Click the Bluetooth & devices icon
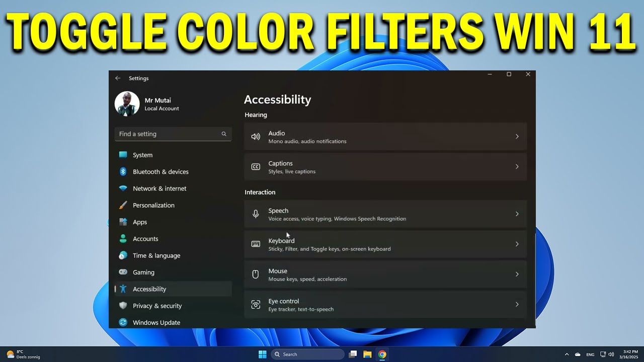This screenshot has width=644, height=362. click(123, 171)
